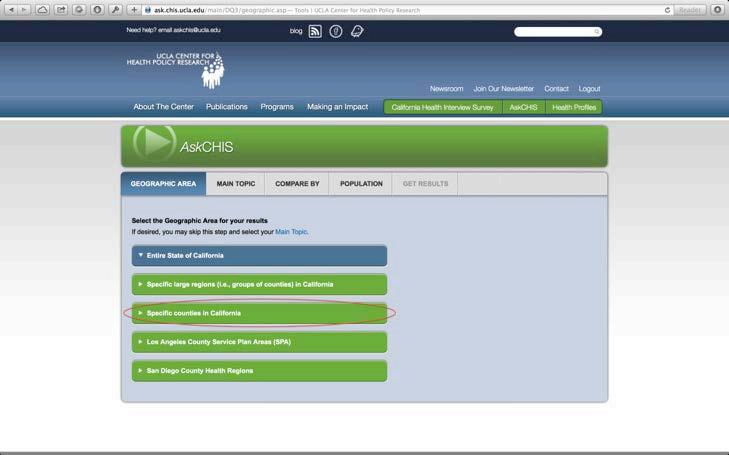Open Join Our Newsletter link
The height and width of the screenshot is (455, 729).
504,88
